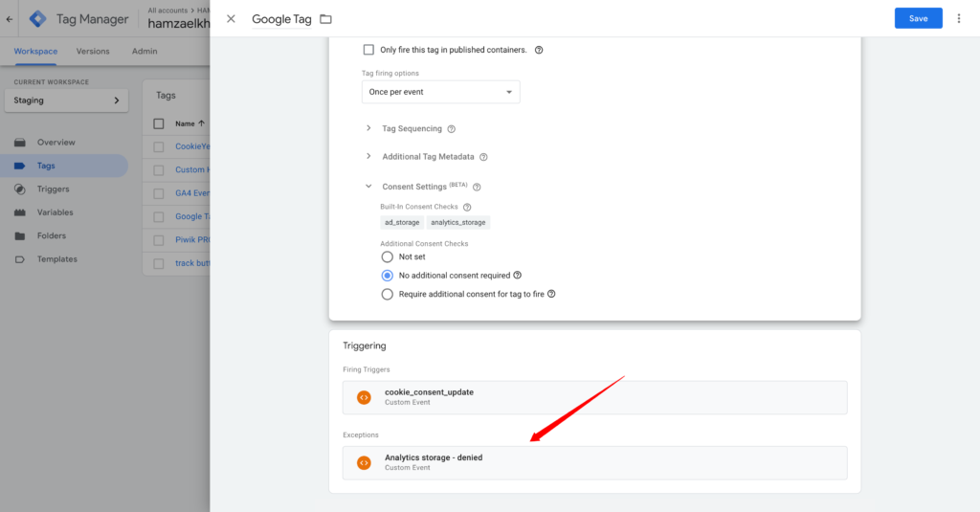The image size is (980, 512).
Task: Open the Triggers page in sidebar
Action: pyautogui.click(x=53, y=189)
